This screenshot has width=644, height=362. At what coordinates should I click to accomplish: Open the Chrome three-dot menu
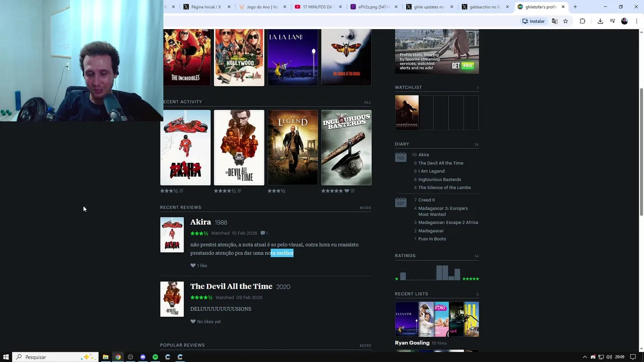[636, 21]
